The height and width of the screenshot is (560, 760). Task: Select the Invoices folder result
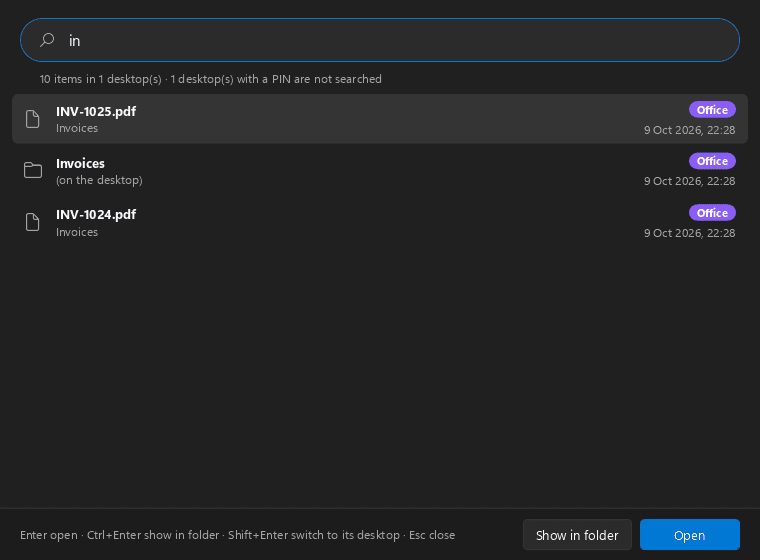pos(380,171)
